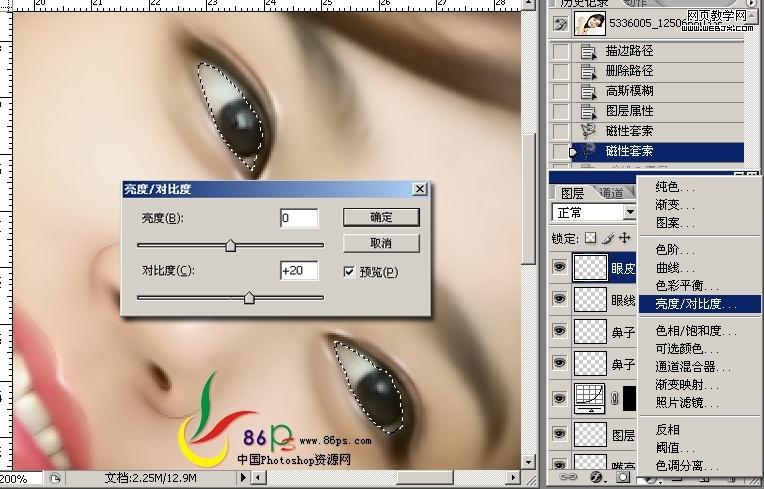This screenshot has width=764, height=489.
Task: Cancel the dialog with the 取消 button
Action: tap(381, 243)
